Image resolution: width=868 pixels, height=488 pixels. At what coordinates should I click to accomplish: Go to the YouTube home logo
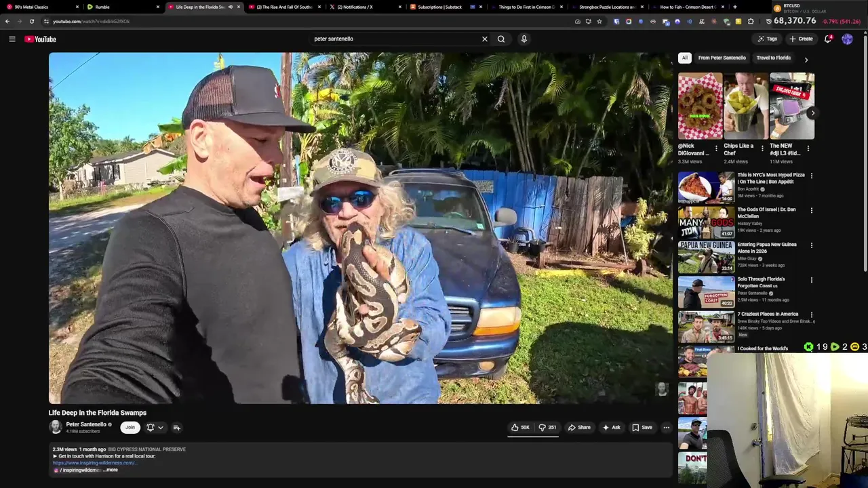coord(40,39)
